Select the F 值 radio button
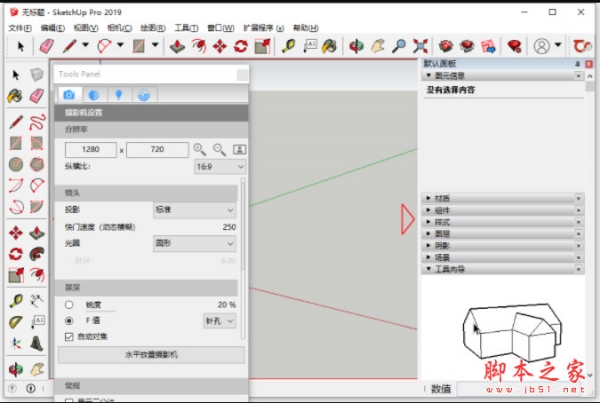Screen dimensions: 600x403 (69, 321)
